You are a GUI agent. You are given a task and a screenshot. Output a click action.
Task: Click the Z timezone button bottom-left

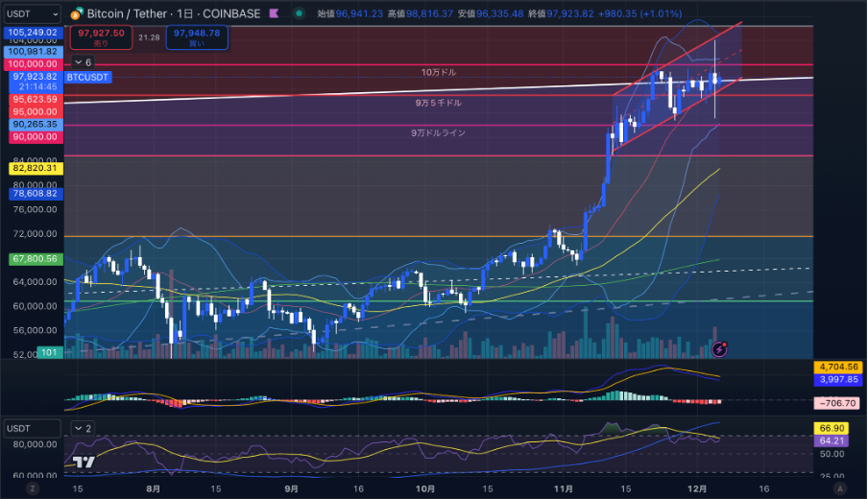tap(32, 488)
